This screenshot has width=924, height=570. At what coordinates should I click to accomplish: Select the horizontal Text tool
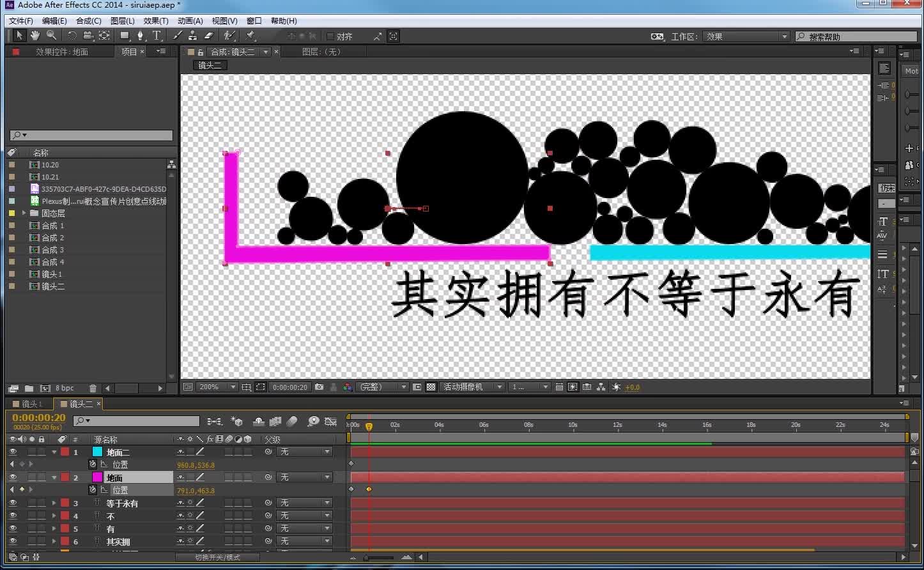point(157,35)
